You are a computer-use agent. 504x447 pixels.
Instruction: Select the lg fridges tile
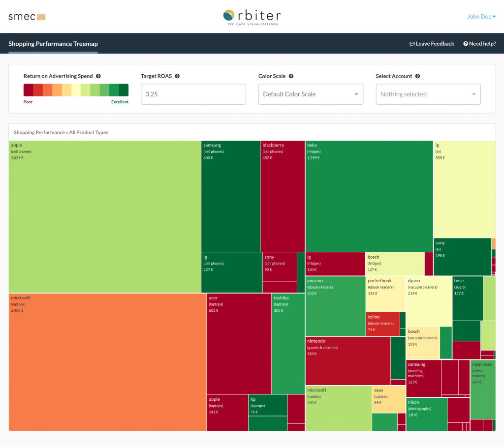pos(335,264)
